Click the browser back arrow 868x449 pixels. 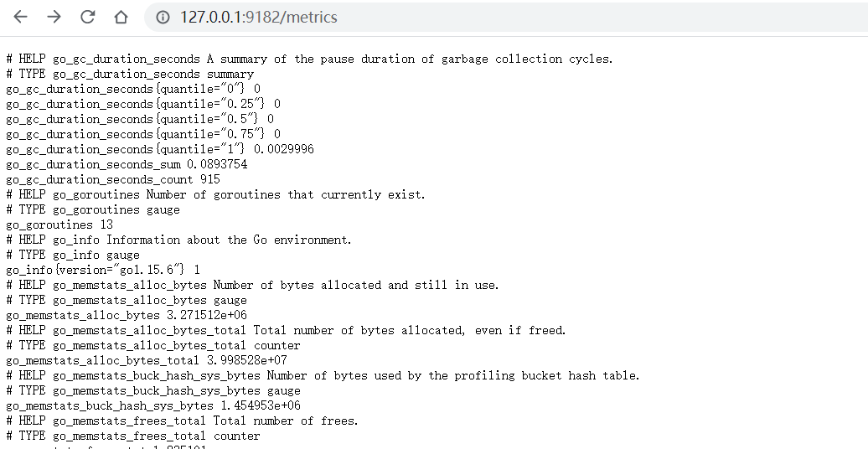(x=20, y=17)
